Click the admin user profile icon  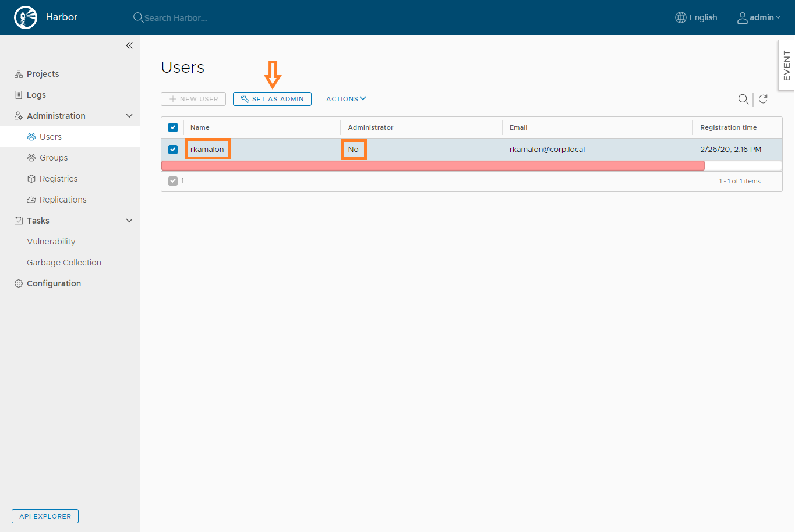(x=742, y=18)
